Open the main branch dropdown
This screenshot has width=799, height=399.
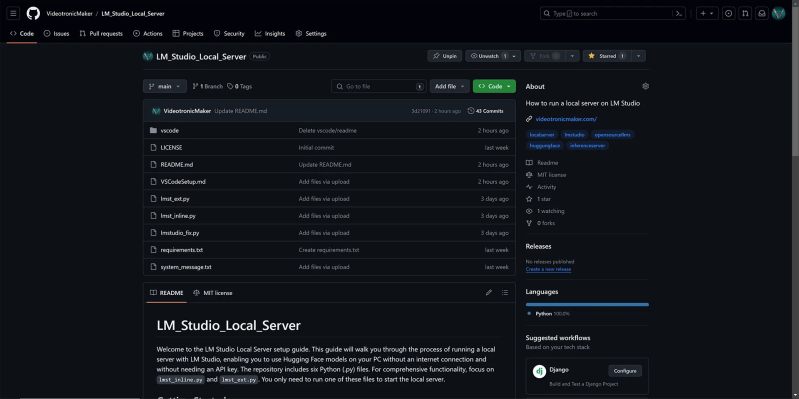coord(165,87)
